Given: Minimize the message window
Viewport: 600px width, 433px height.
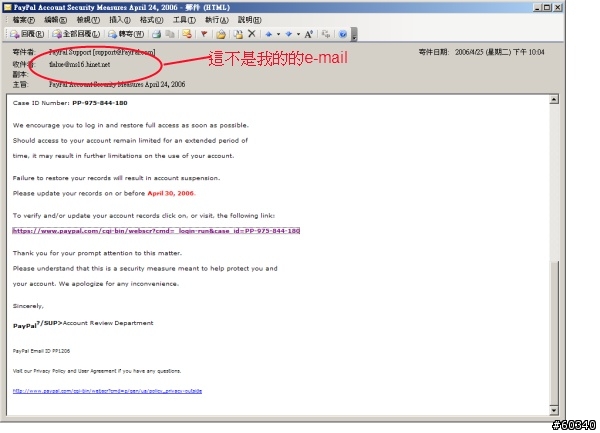Looking at the screenshot, I should (x=538, y=7).
